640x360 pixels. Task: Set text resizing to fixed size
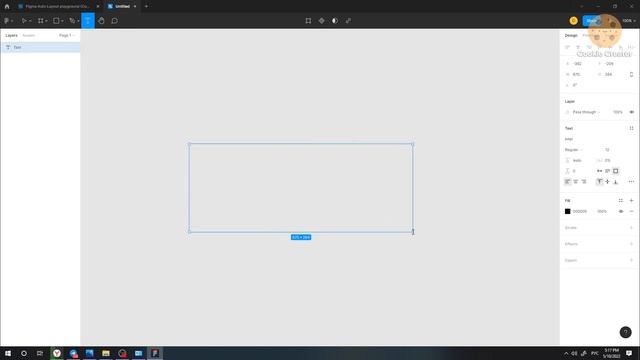pos(616,171)
